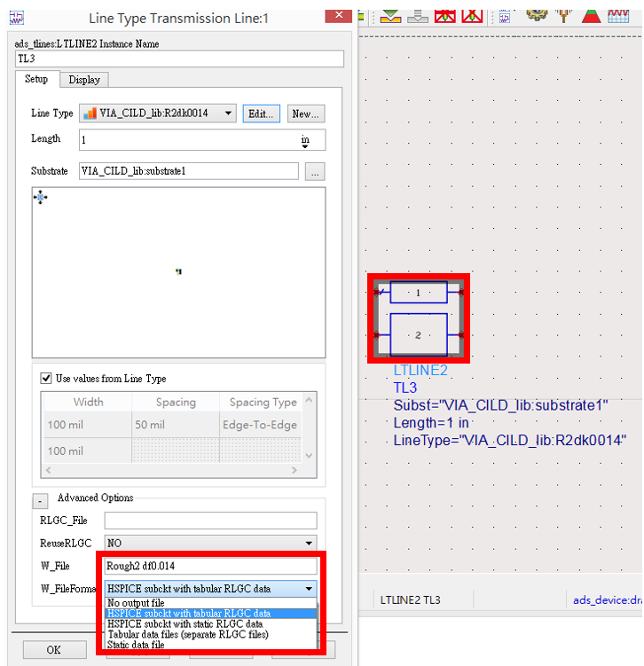Open the ReuseRLGC dropdown
The height and width of the screenshot is (666, 644).
pyautogui.click(x=211, y=544)
